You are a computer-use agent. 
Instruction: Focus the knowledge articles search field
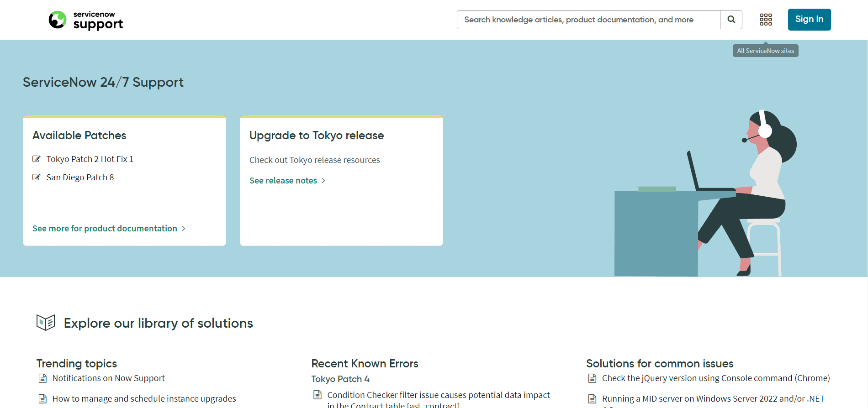point(588,20)
